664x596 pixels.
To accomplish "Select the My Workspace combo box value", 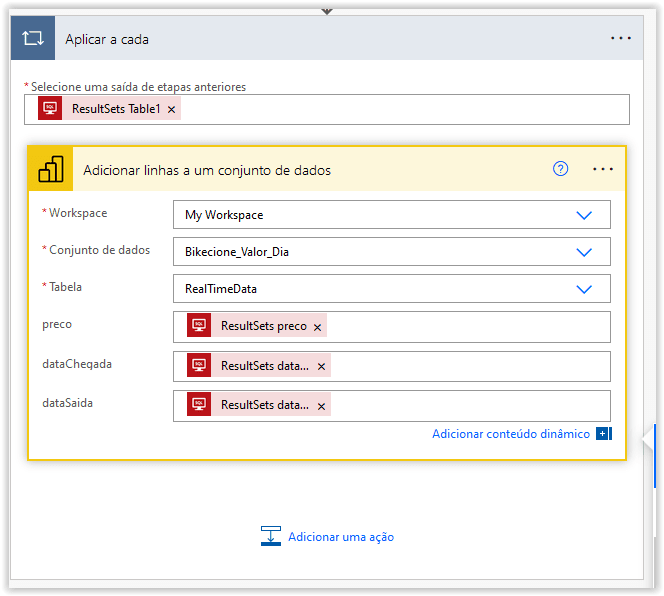I will tap(392, 215).
